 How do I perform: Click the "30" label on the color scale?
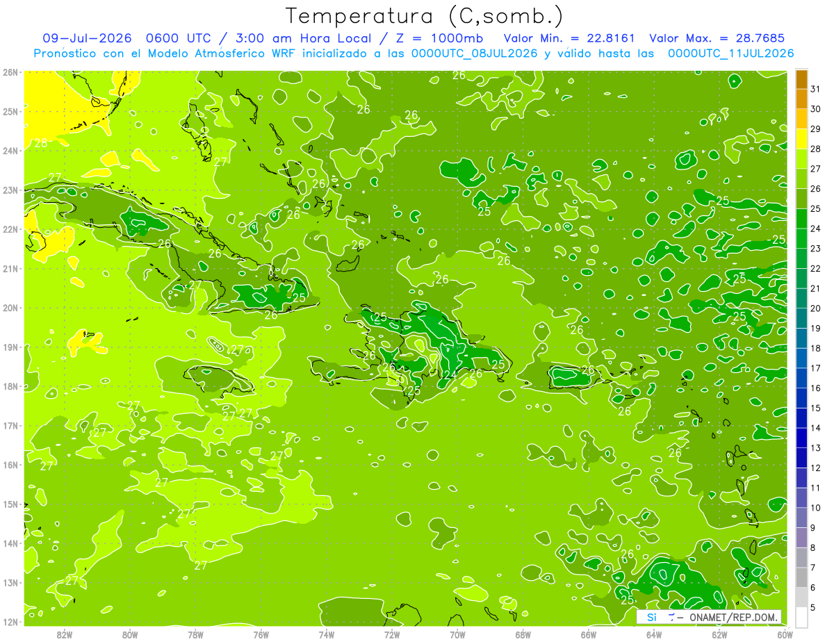[815, 108]
